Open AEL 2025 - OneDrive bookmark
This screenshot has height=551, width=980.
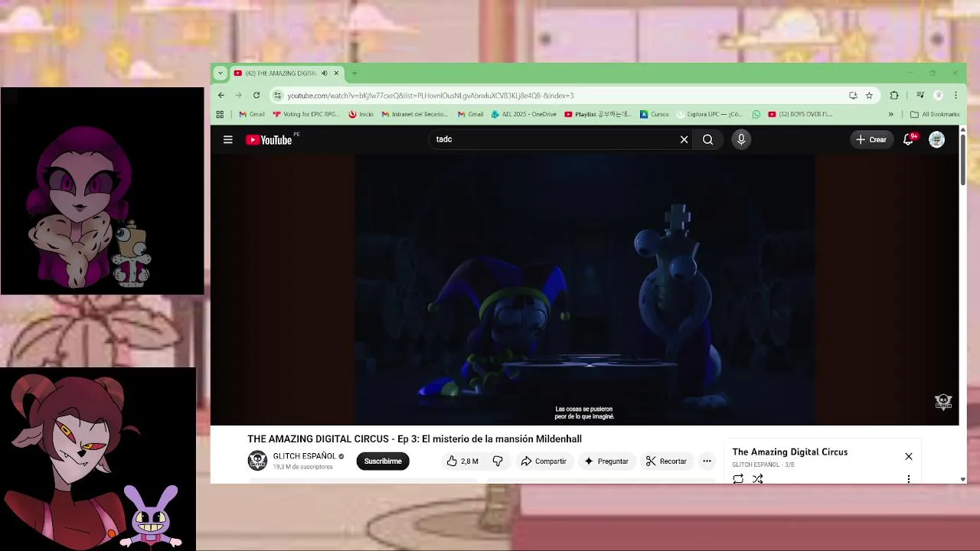pos(524,114)
